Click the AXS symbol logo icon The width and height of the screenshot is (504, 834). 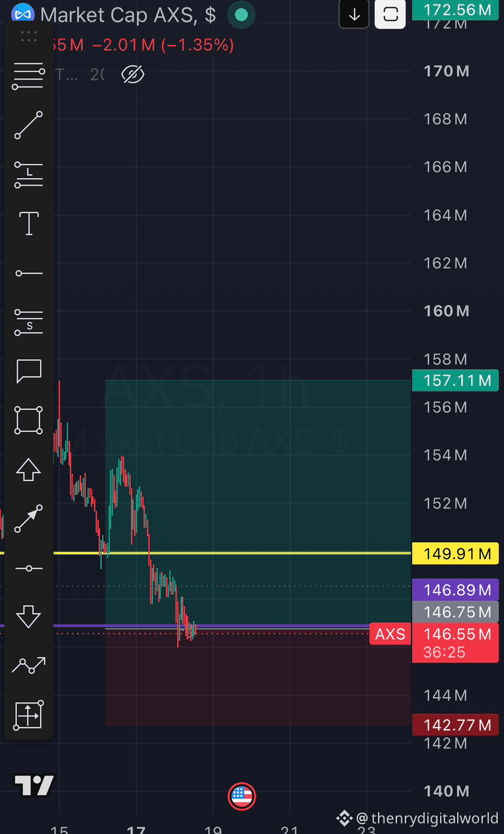coord(23,13)
